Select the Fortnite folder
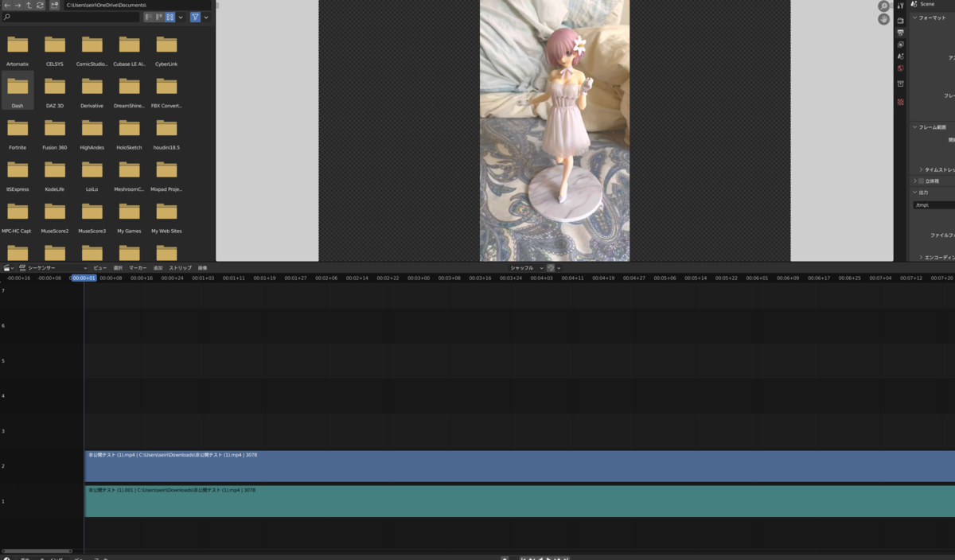Viewport: 955px width, 560px height. click(x=18, y=134)
